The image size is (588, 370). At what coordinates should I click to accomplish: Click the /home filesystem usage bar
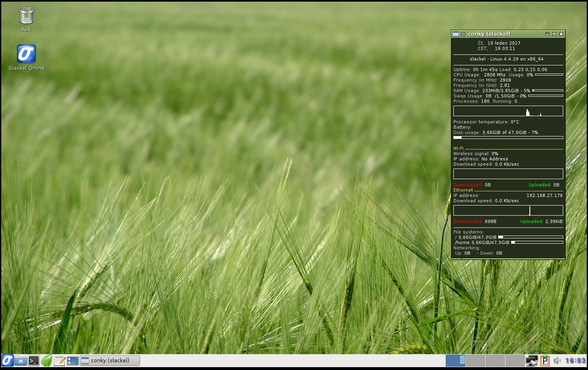click(537, 242)
